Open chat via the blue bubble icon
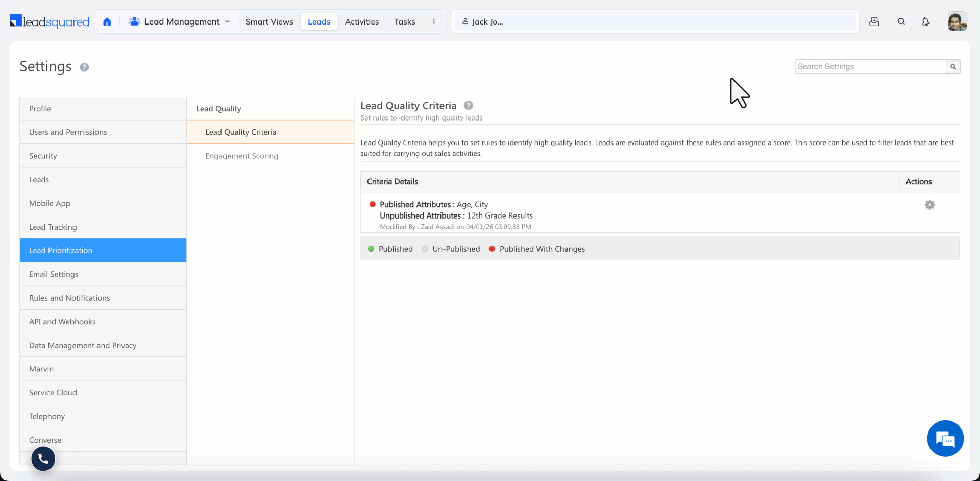 click(x=945, y=438)
